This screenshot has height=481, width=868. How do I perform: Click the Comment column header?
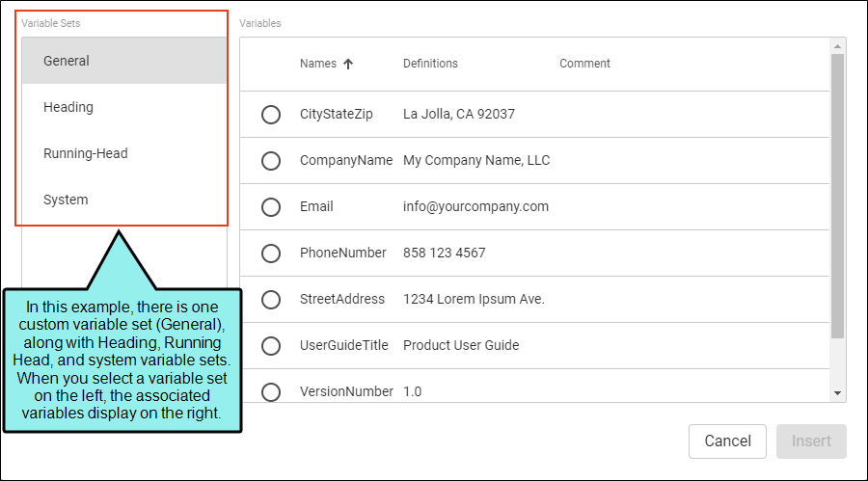point(584,64)
